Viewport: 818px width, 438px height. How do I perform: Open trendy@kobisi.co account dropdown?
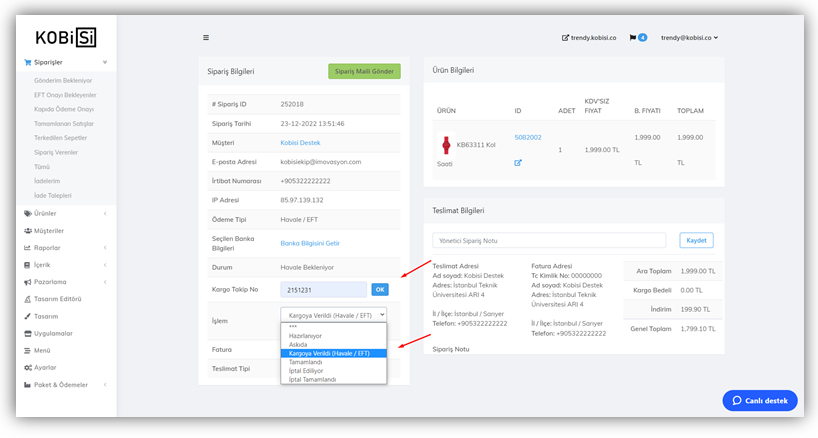click(689, 38)
